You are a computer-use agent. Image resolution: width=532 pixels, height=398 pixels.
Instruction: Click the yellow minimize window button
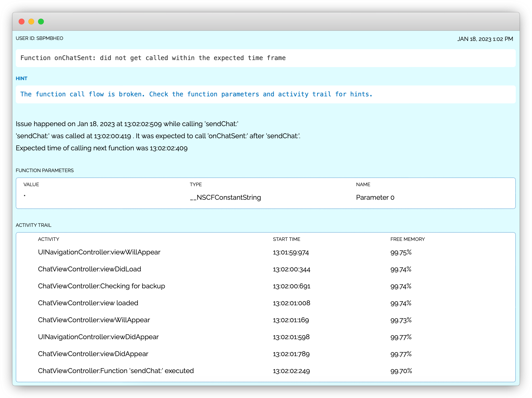tap(31, 22)
